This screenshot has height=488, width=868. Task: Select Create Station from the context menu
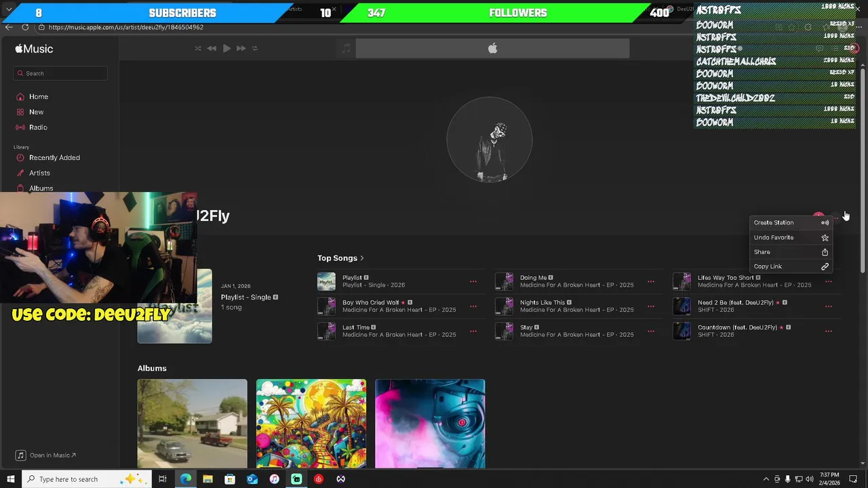click(x=791, y=222)
